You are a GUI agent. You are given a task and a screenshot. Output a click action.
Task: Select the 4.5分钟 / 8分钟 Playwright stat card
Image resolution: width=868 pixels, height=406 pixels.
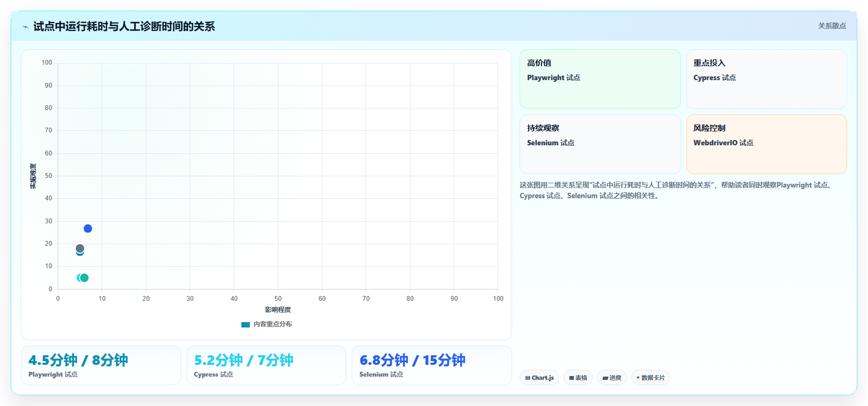tap(101, 365)
